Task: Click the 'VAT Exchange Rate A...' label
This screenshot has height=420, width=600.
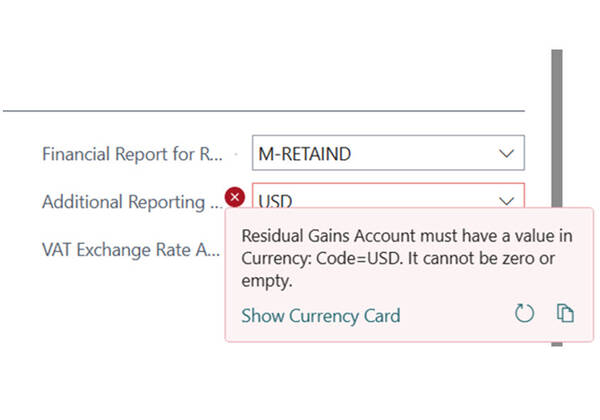Action: click(130, 249)
